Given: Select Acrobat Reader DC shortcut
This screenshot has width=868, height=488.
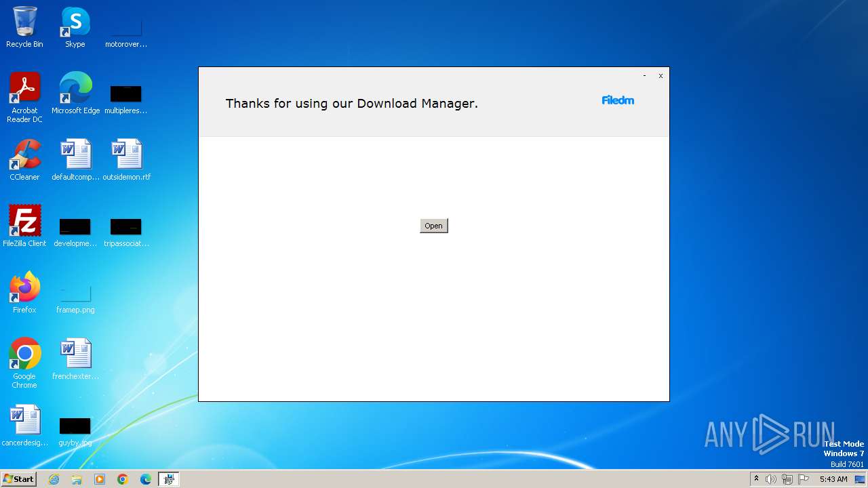Looking at the screenshot, I should coord(24,98).
